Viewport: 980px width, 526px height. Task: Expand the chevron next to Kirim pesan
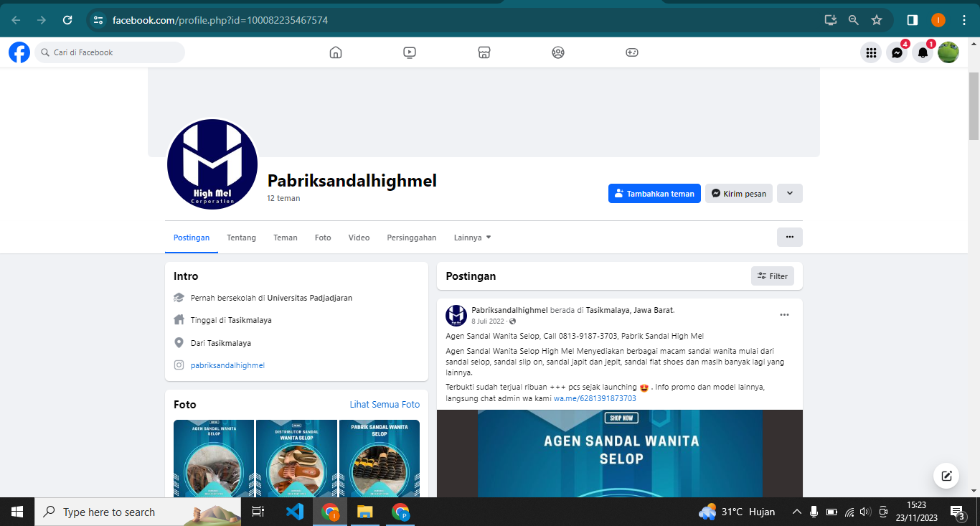click(790, 194)
